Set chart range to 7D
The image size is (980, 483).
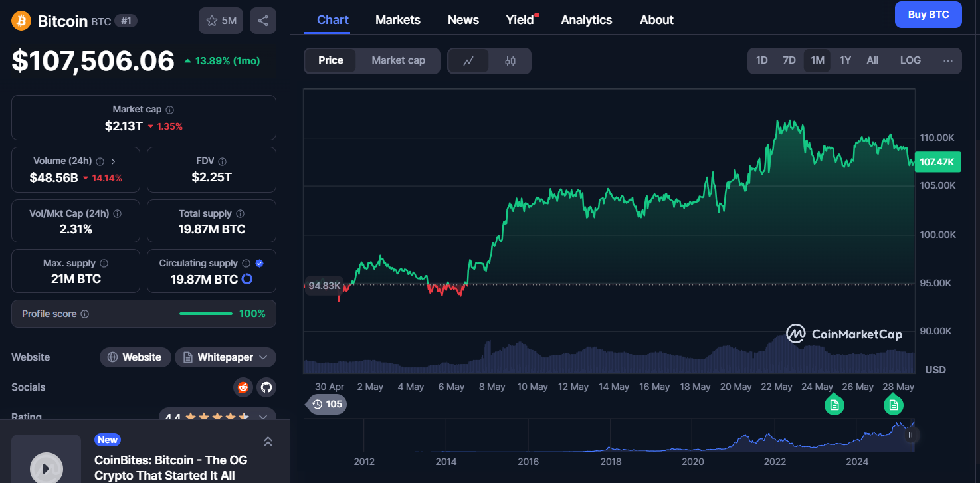pos(789,60)
